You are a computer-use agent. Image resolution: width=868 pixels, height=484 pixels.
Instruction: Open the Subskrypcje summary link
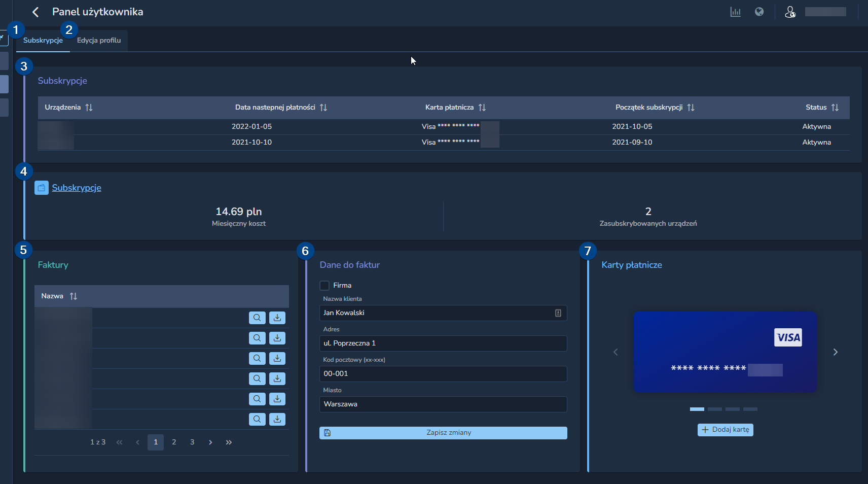77,188
